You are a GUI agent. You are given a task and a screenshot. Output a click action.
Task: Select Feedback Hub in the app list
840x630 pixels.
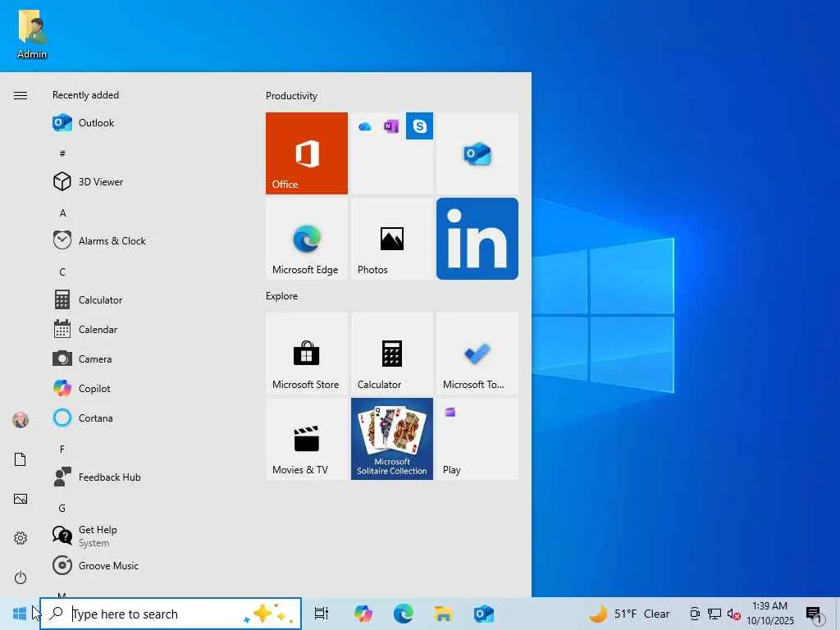pos(109,477)
